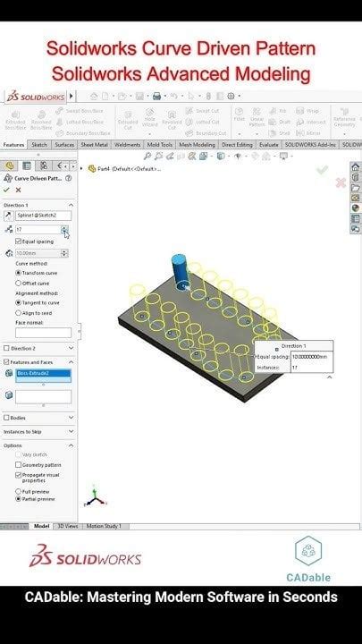The image size is (362, 644).
Task: Enable the Bodies checkbox
Action: point(6,418)
